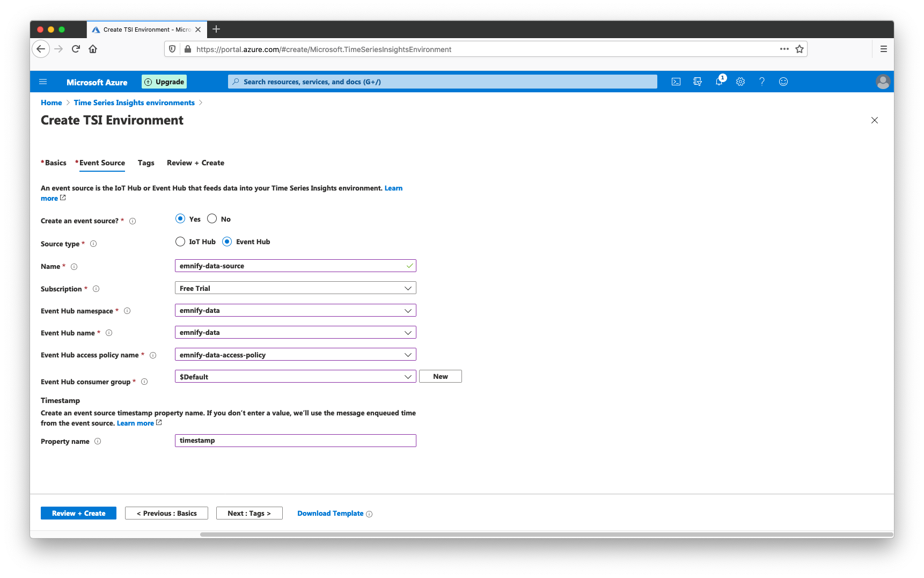Click the info icon next to Name
The width and height of the screenshot is (924, 578).
pyautogui.click(x=74, y=267)
